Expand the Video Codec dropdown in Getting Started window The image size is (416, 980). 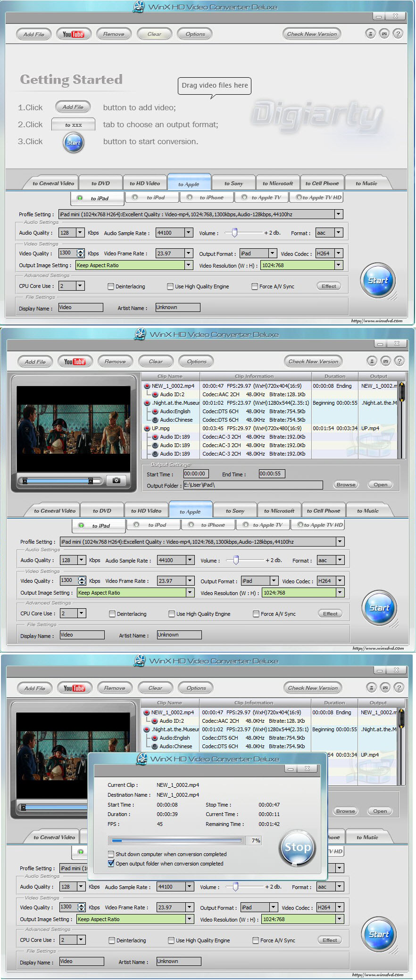tap(338, 253)
